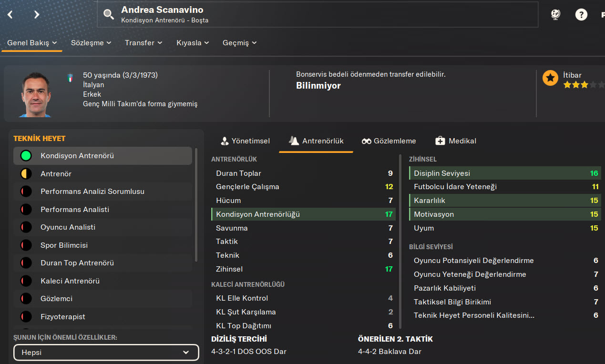Screen dimensions: 605x364
Task: Switch to the Yönetimsel tab
Action: coord(245,141)
